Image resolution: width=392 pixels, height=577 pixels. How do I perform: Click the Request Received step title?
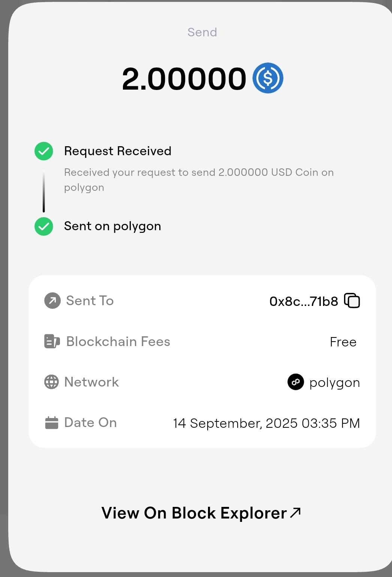coord(118,151)
